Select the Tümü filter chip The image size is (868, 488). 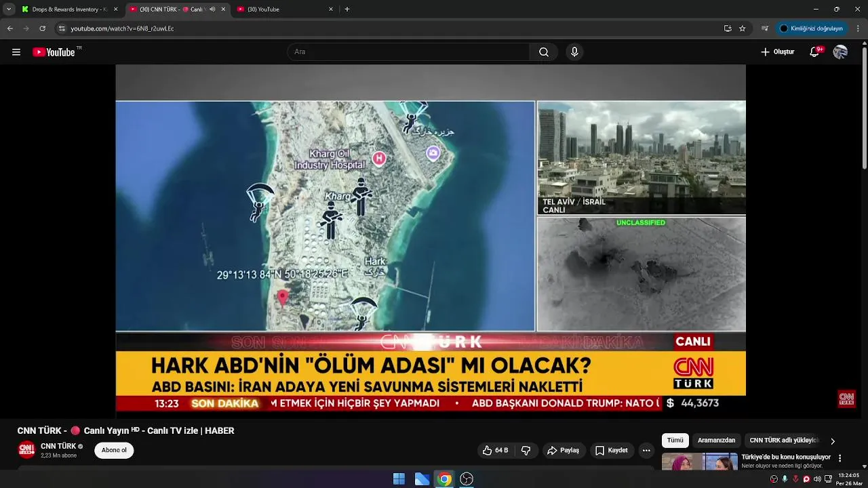point(675,441)
